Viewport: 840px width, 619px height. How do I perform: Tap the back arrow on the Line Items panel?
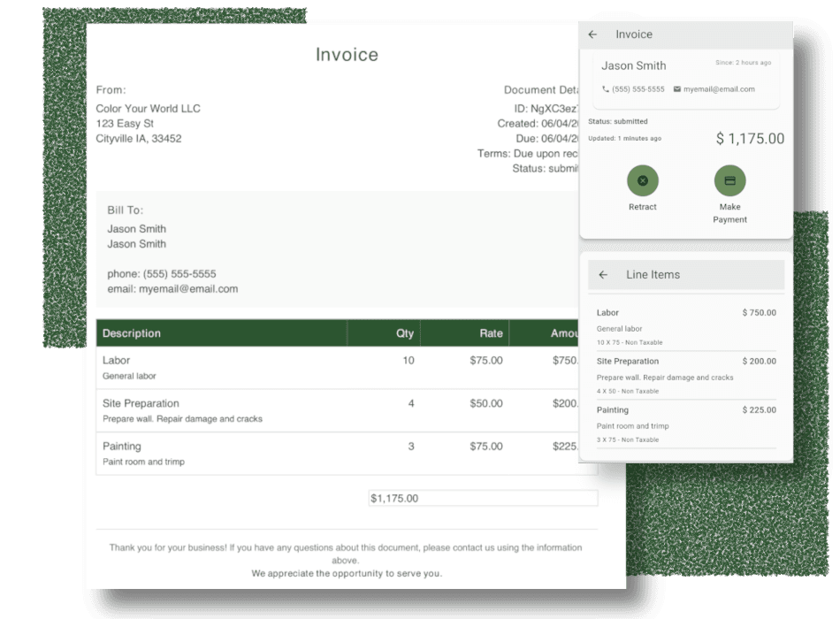602,274
